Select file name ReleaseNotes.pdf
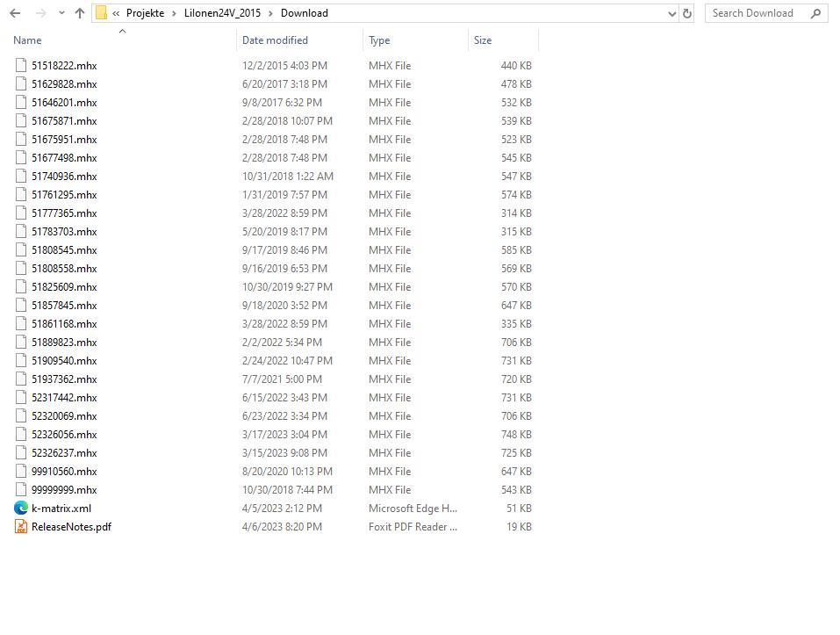The image size is (840, 635). click(71, 527)
